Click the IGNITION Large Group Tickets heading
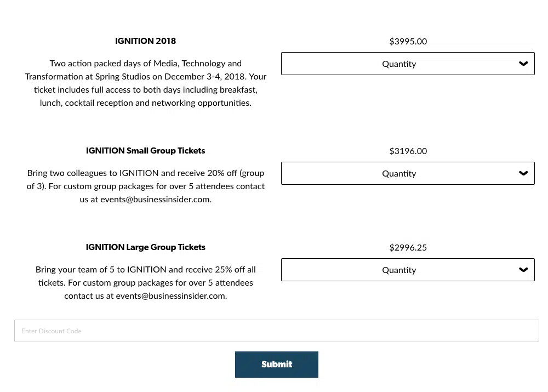 click(x=145, y=247)
